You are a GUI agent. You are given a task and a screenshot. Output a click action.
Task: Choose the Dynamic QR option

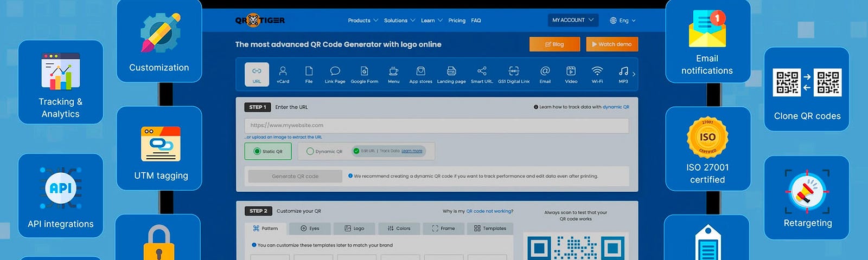coord(324,151)
